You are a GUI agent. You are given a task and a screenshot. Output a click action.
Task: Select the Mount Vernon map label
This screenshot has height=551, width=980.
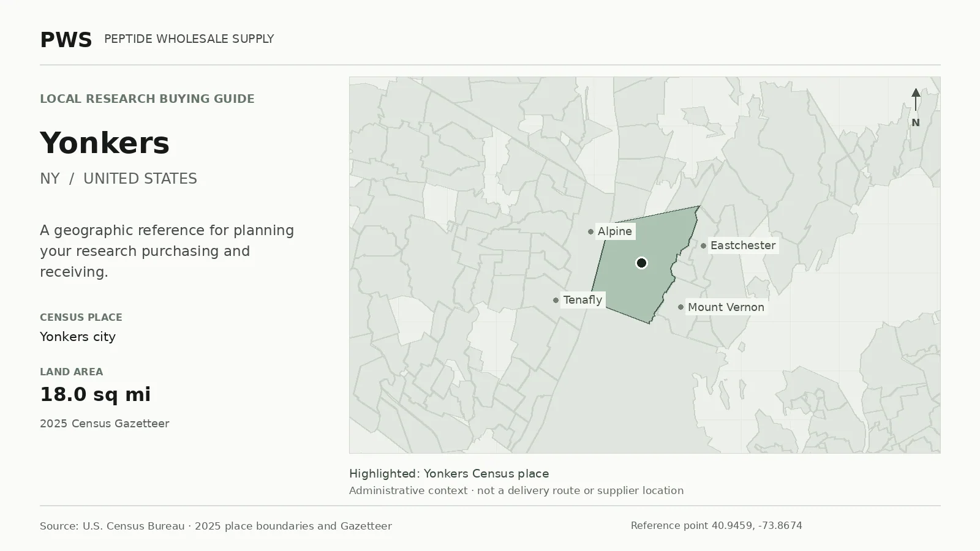(x=726, y=307)
